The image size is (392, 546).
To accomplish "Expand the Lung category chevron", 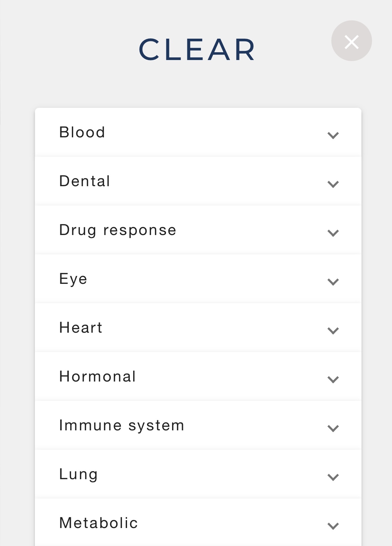I will (x=333, y=477).
